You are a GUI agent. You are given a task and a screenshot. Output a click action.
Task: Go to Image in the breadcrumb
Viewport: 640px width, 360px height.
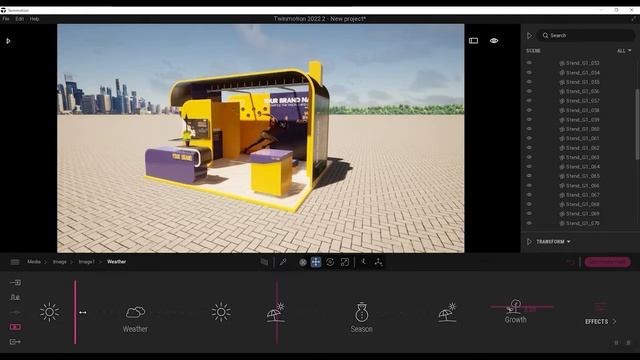[x=60, y=262]
